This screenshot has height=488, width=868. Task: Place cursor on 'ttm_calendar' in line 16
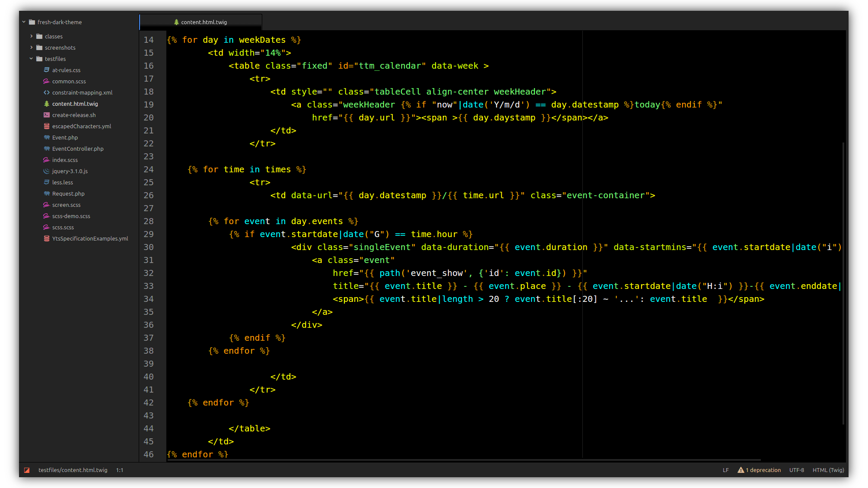[x=390, y=66]
